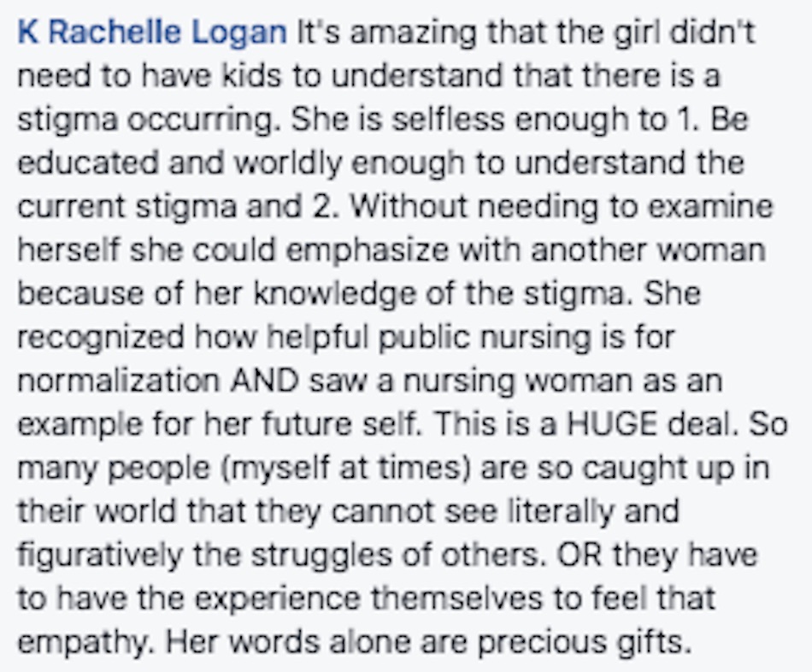Click the word "Rachelle" in the commenter name

pyautogui.click(x=115, y=32)
